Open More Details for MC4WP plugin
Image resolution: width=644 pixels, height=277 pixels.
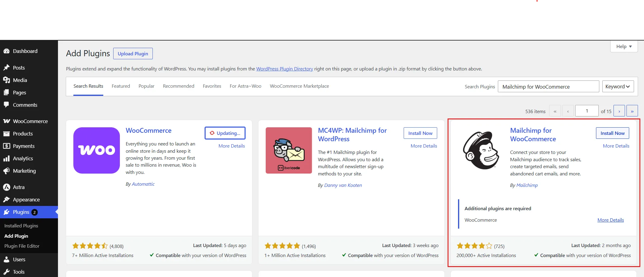[x=424, y=146]
